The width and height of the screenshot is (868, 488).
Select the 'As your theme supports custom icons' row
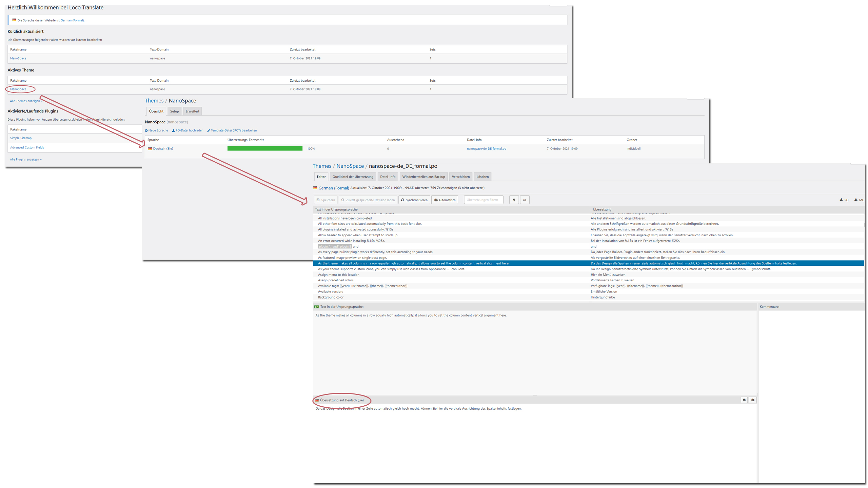coord(588,269)
